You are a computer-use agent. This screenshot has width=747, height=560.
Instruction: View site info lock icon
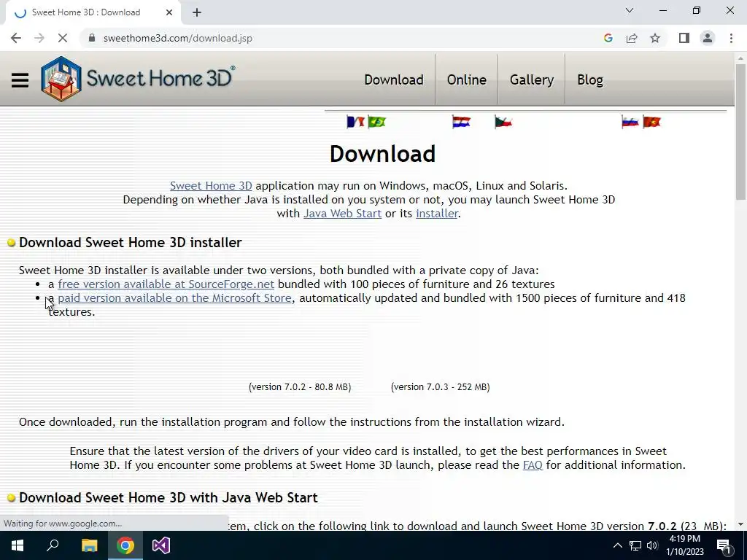[x=92, y=38]
